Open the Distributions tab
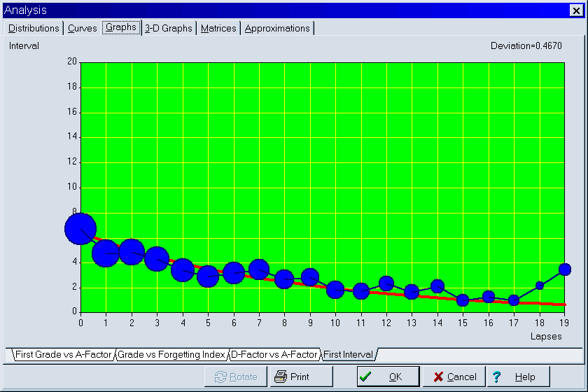 click(x=34, y=28)
